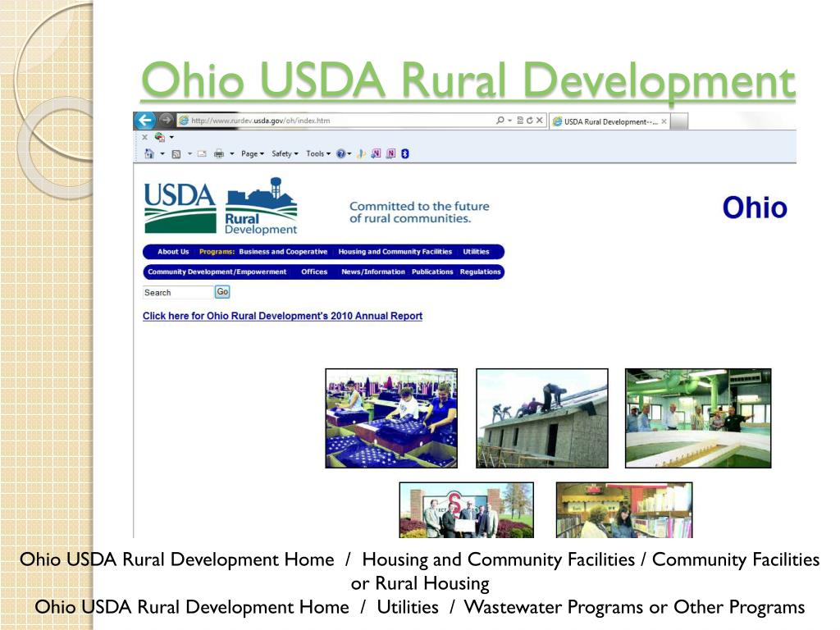This screenshot has width=840, height=630.
Task: Click the compatibility view icon in address bar
Action: pos(519,121)
